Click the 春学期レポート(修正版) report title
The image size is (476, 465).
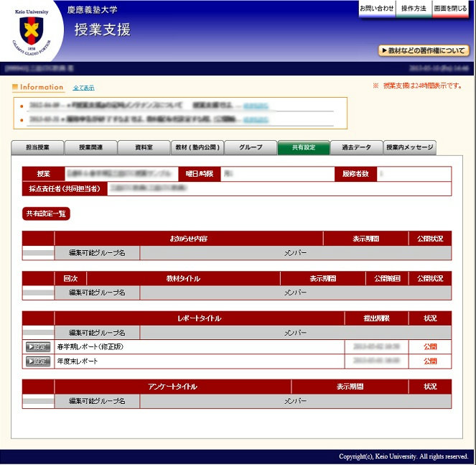coord(88,347)
